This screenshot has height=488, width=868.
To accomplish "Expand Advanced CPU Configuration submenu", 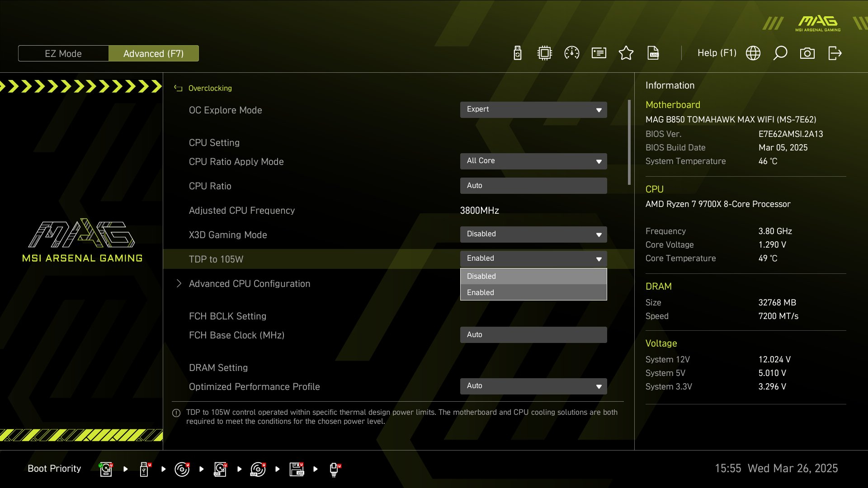I will click(x=250, y=284).
